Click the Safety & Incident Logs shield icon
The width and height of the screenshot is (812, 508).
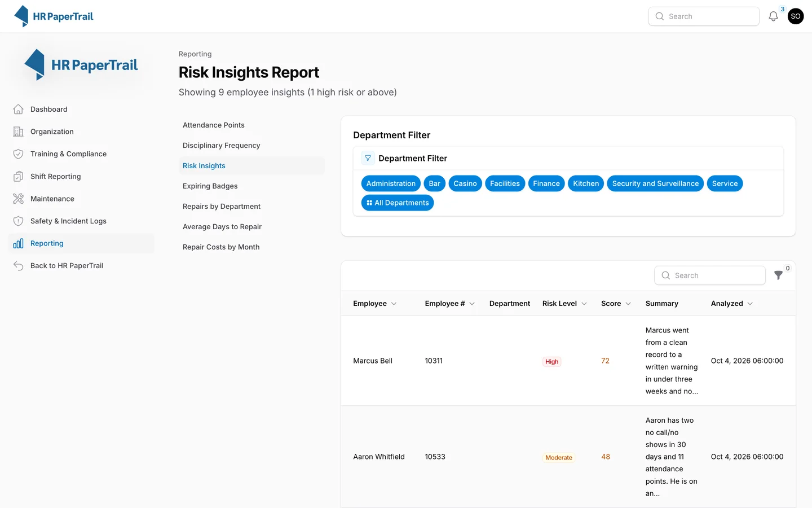[19, 221]
